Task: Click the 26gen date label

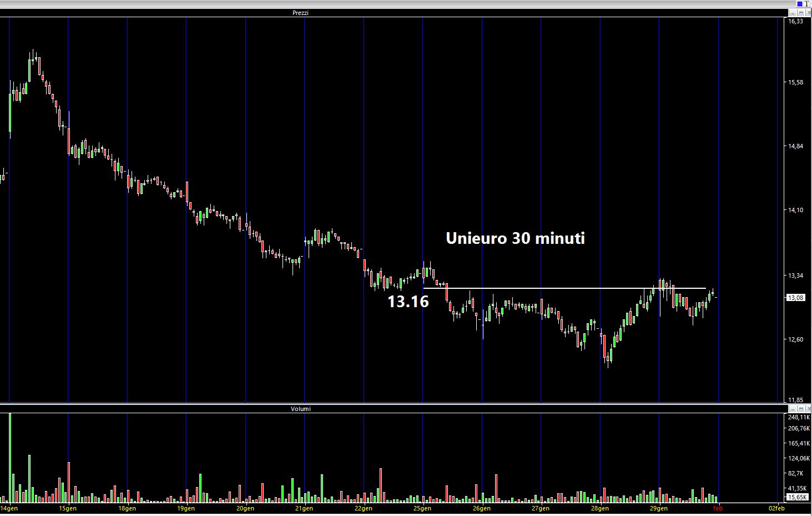Action: point(482,508)
